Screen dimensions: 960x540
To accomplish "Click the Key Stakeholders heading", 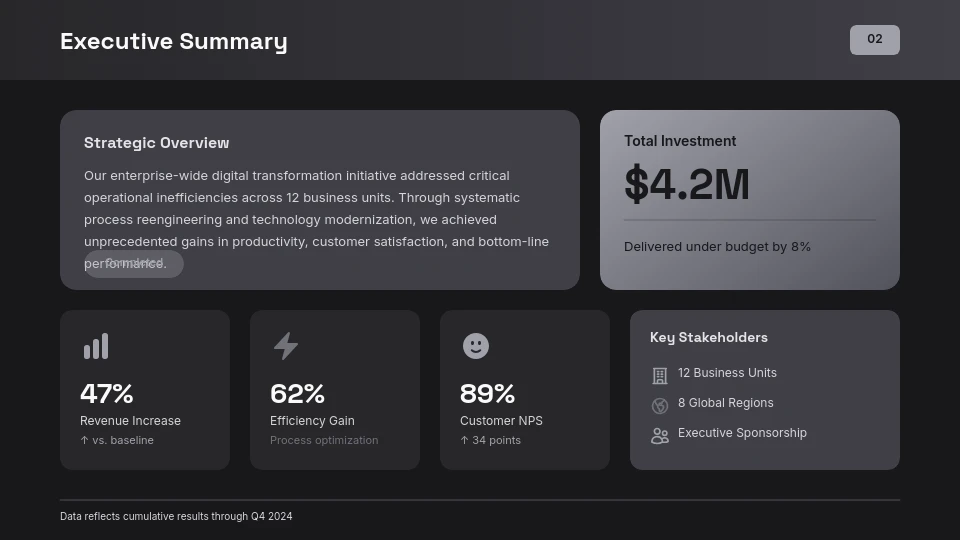I will point(708,337).
